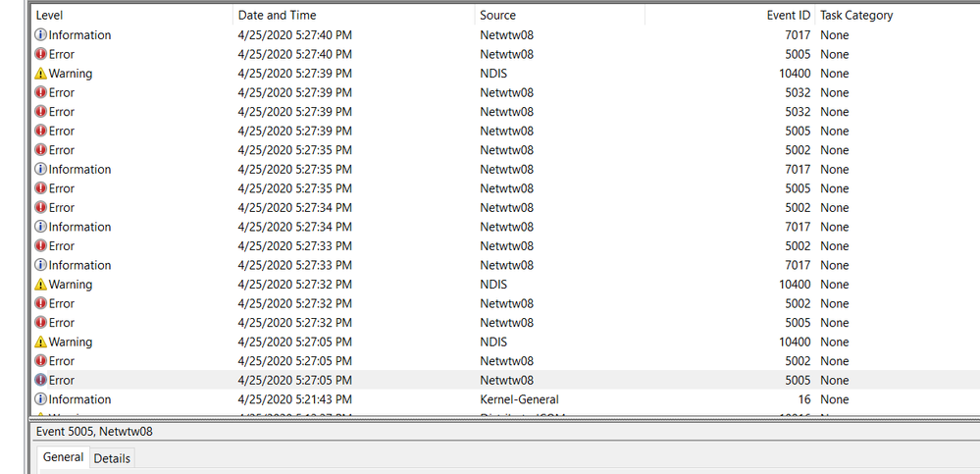The image size is (980, 474).
Task: Click Event ID 7017 at 5:27:33 PM
Action: tap(799, 265)
